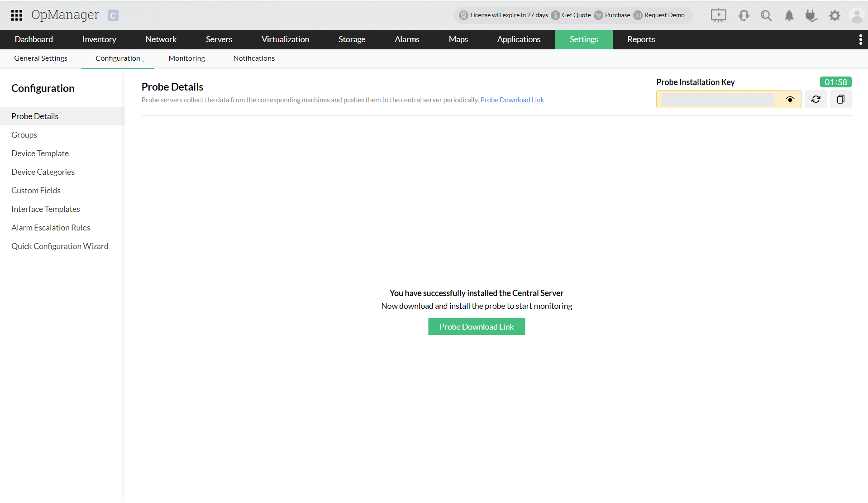
Task: Regenerate the probe installation key
Action: 816,99
